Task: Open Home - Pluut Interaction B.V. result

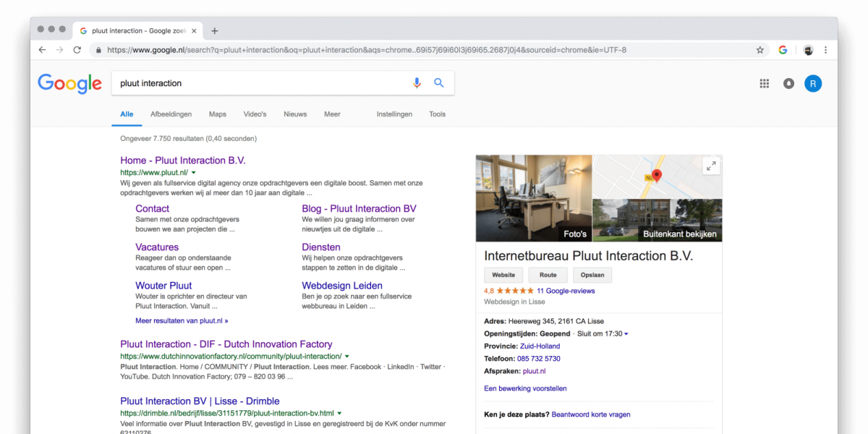Action: (x=183, y=161)
